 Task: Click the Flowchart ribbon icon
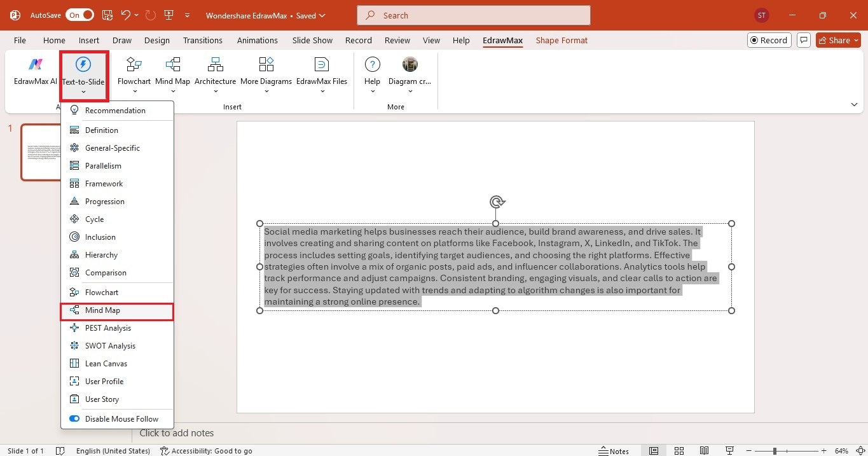click(x=134, y=64)
